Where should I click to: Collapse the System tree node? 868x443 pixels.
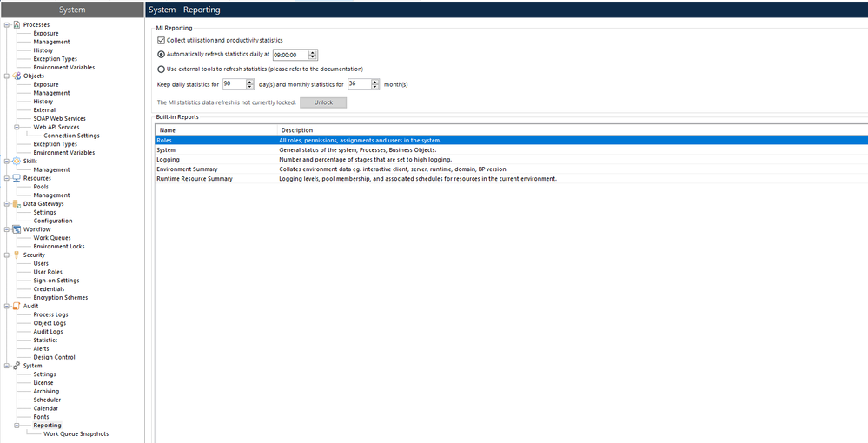pyautogui.click(x=7, y=366)
